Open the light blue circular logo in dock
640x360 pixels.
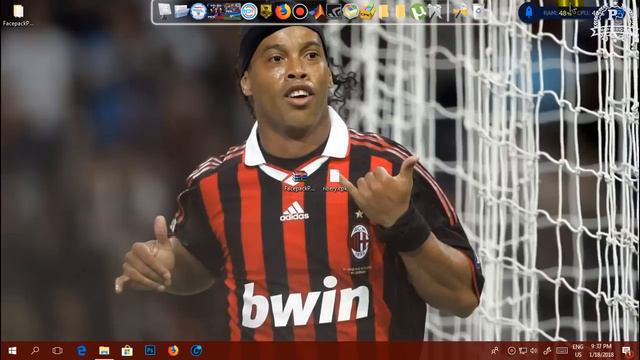point(249,11)
